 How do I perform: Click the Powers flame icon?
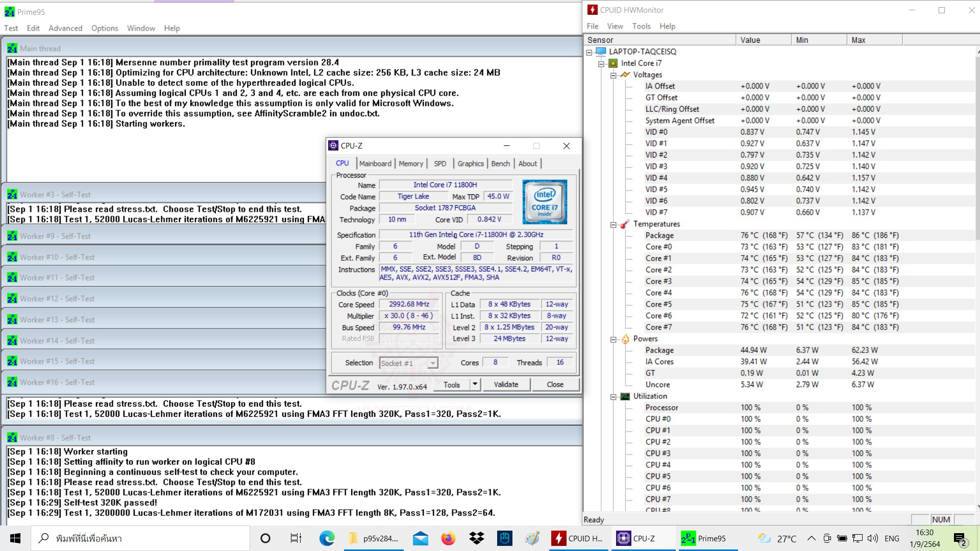tap(626, 339)
